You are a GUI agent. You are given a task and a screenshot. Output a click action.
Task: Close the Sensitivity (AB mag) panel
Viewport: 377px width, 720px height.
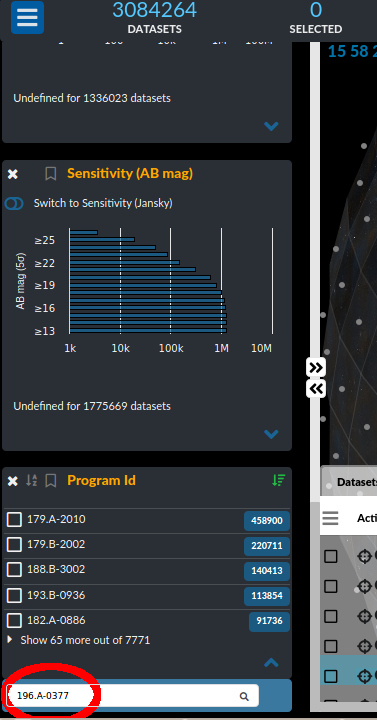13,174
